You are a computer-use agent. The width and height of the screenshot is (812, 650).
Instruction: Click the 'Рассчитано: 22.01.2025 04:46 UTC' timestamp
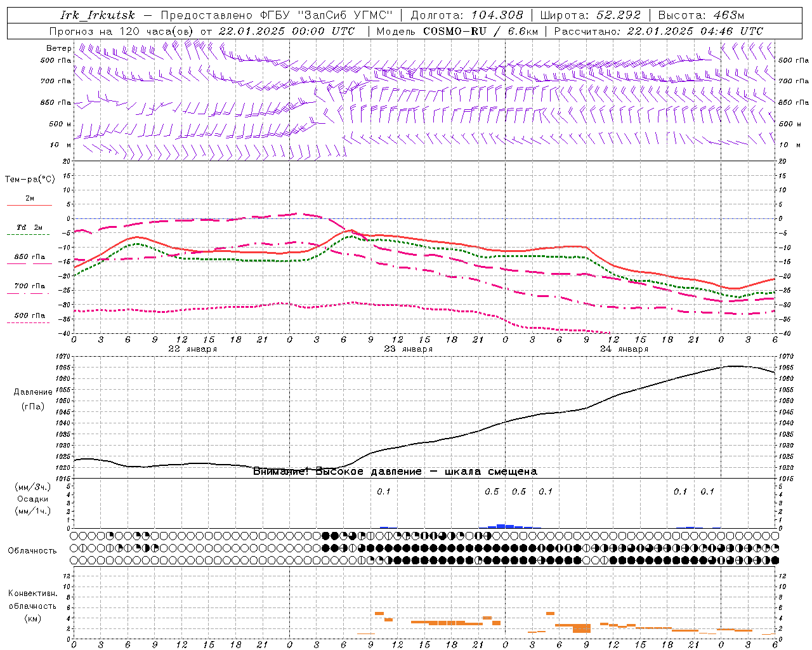[x=658, y=31]
